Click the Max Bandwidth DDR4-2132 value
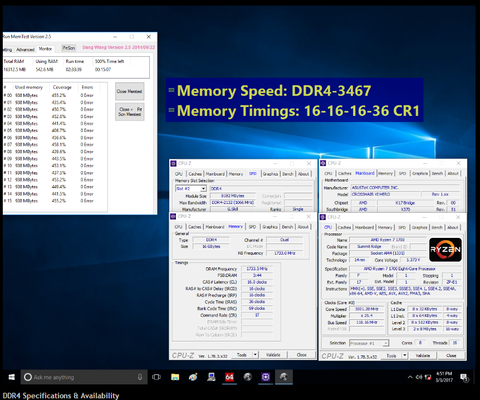Image resolution: width=480 pixels, height=400 pixels. point(233,203)
